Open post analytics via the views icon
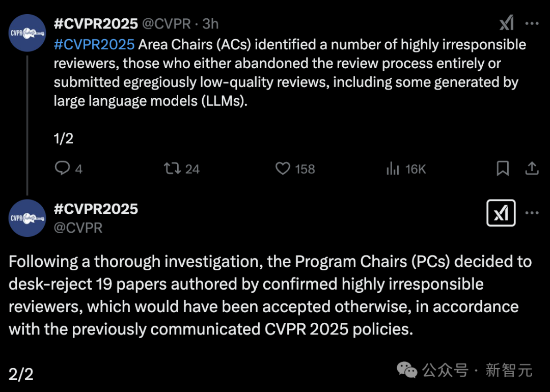The width and height of the screenshot is (550, 392). click(393, 169)
